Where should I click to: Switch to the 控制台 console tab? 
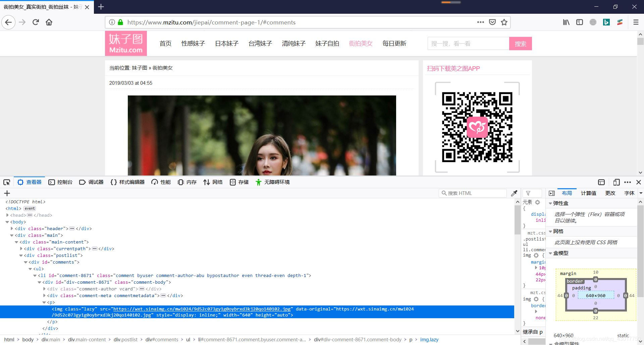click(61, 182)
